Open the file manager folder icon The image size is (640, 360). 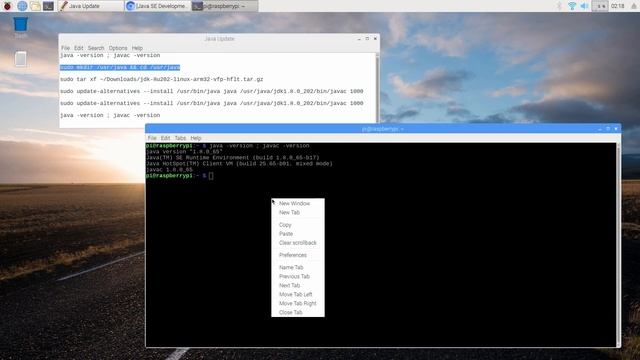click(35, 6)
